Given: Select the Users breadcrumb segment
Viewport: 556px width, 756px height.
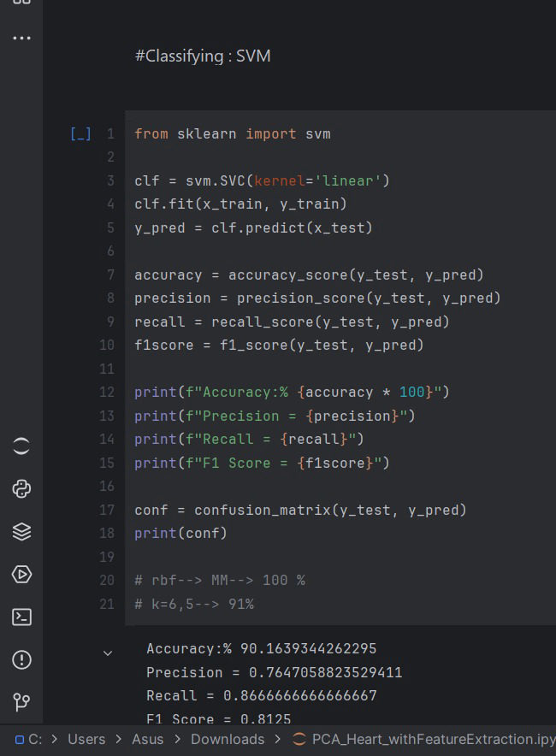Looking at the screenshot, I should point(86,739).
